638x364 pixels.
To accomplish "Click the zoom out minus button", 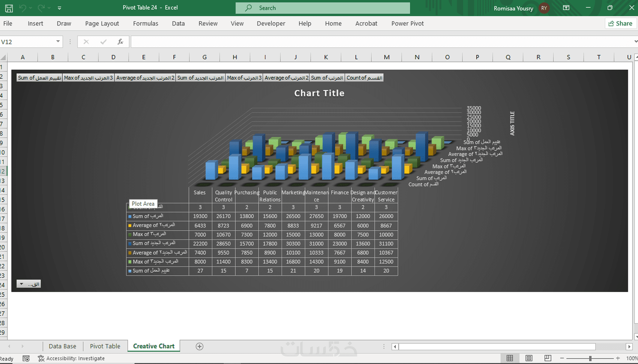I will click(x=562, y=358).
